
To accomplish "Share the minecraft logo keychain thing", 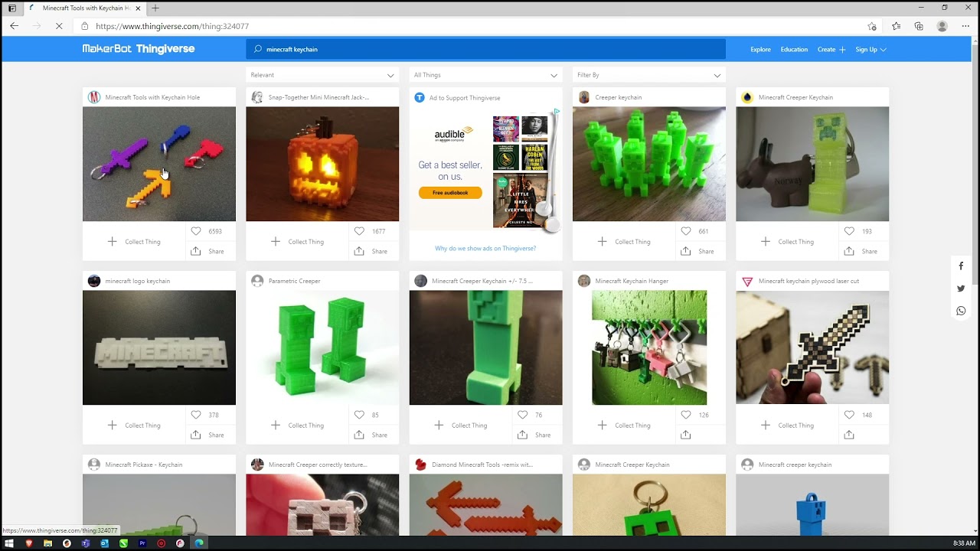I will [207, 435].
